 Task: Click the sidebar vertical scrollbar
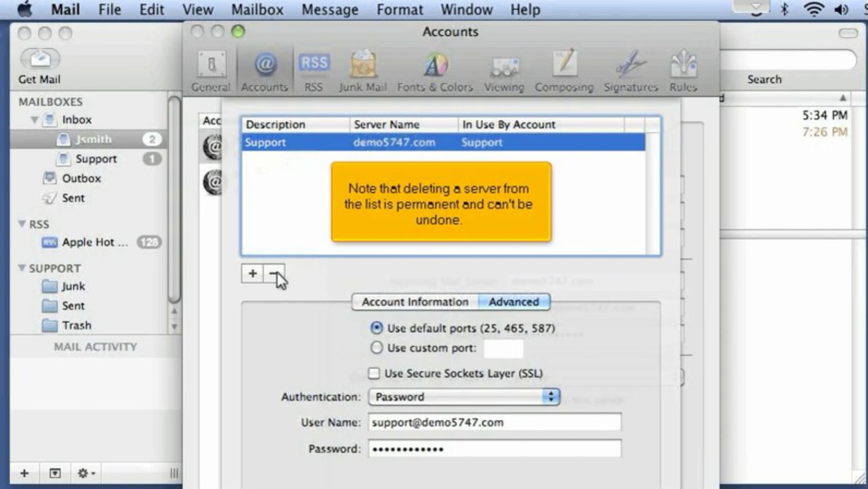[174, 199]
